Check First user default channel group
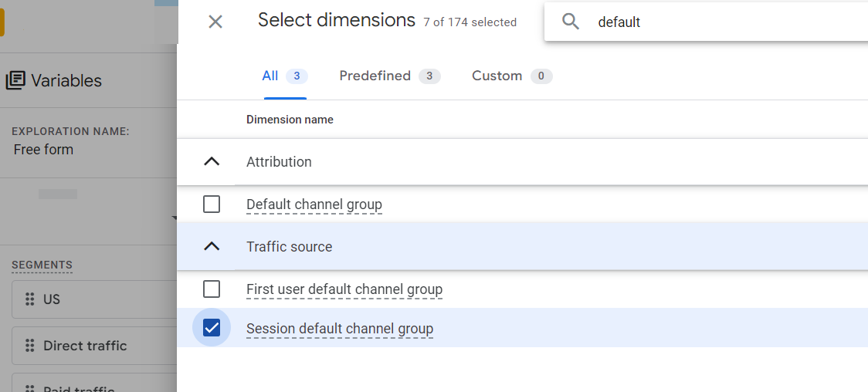 tap(212, 289)
